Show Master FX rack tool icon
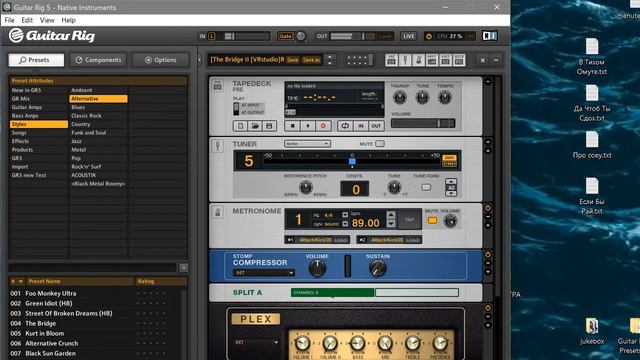 pos(459,60)
